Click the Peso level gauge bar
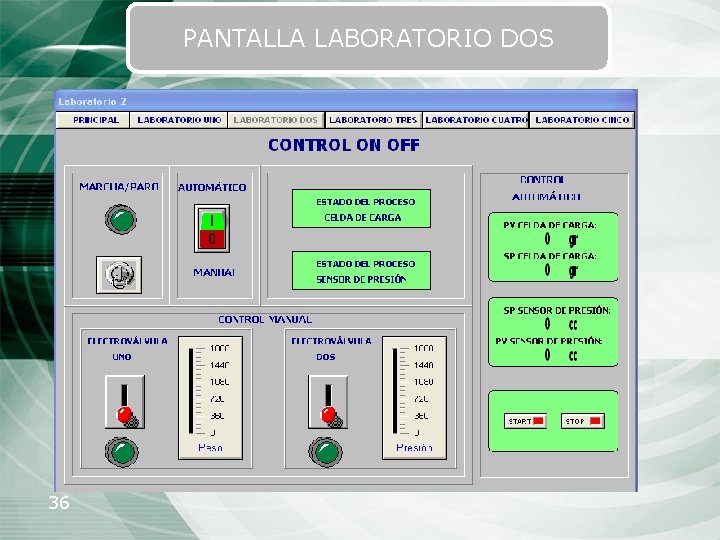Viewport: 720px width, 540px height. pos(191,391)
